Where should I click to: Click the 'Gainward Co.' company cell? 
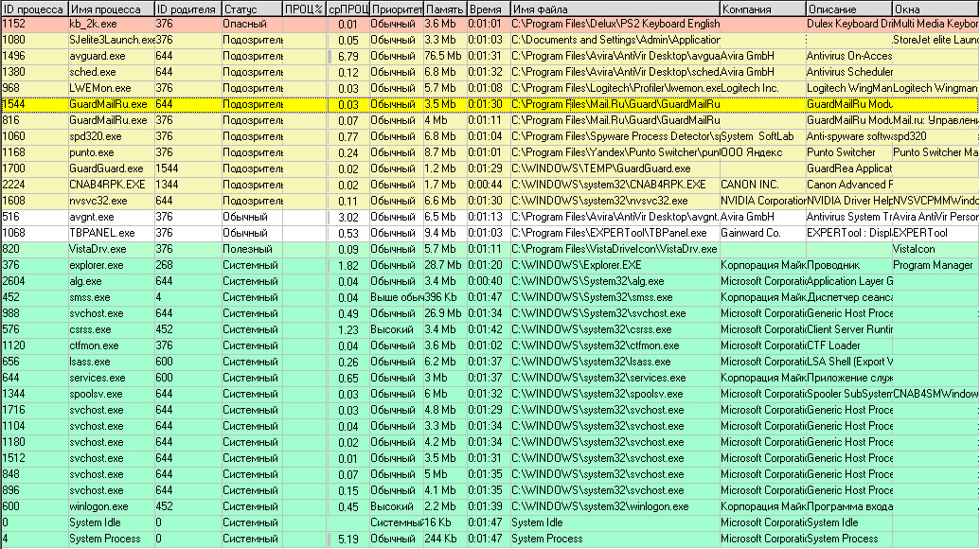coord(751,234)
